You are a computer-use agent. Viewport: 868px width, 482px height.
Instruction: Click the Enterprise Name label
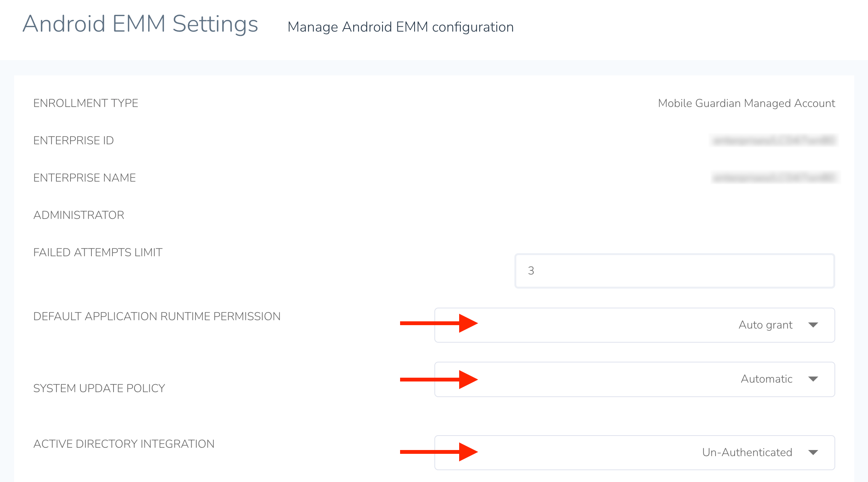click(x=85, y=178)
